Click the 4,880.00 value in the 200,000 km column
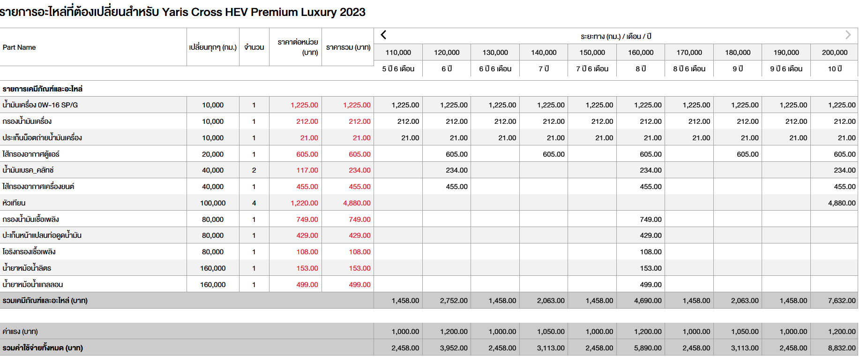The image size is (868, 364). tap(842, 203)
